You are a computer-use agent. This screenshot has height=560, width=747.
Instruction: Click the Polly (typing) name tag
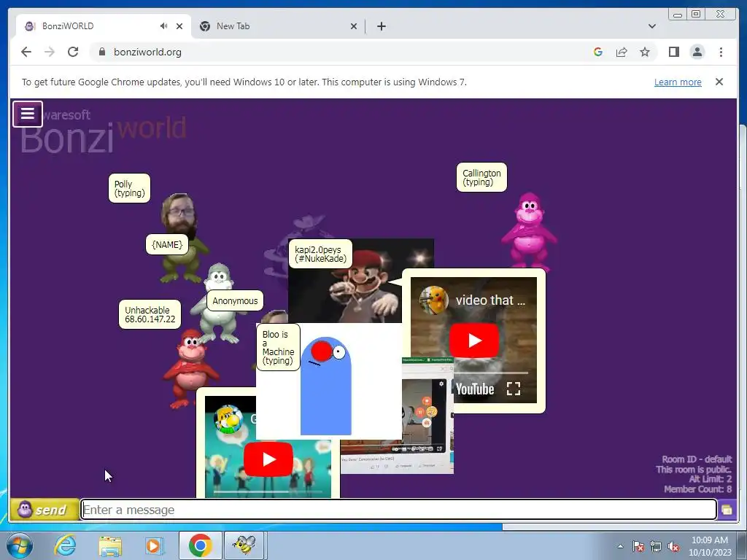tap(129, 189)
